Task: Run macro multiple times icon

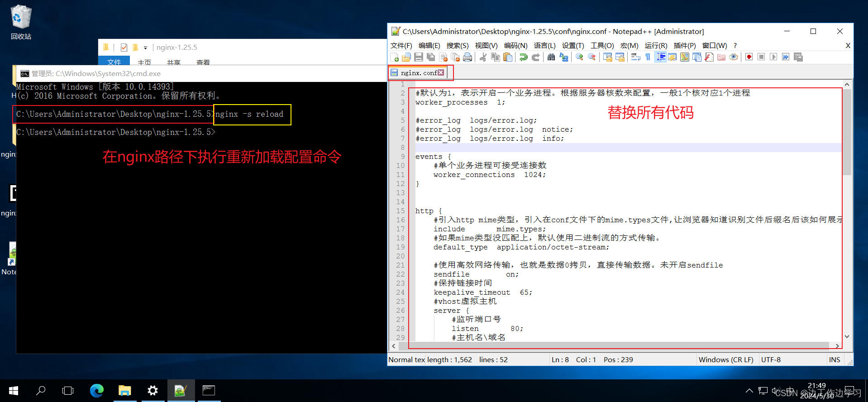Action: click(786, 57)
